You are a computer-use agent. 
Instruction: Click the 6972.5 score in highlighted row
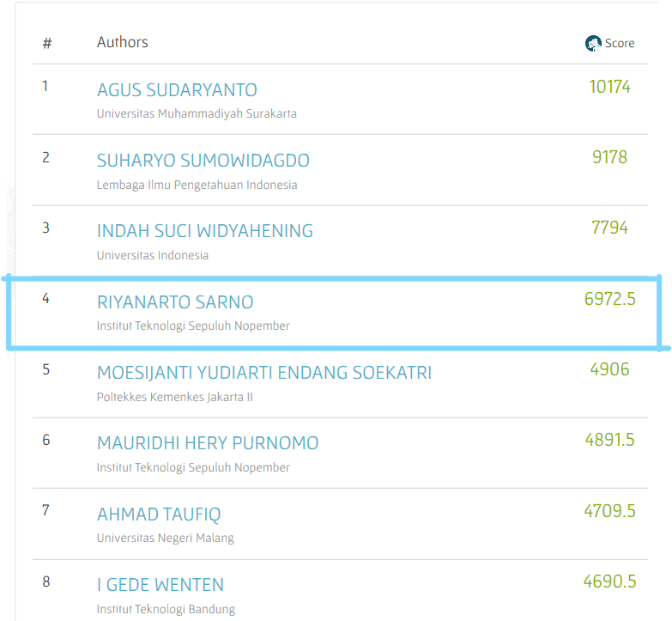pyautogui.click(x=609, y=299)
